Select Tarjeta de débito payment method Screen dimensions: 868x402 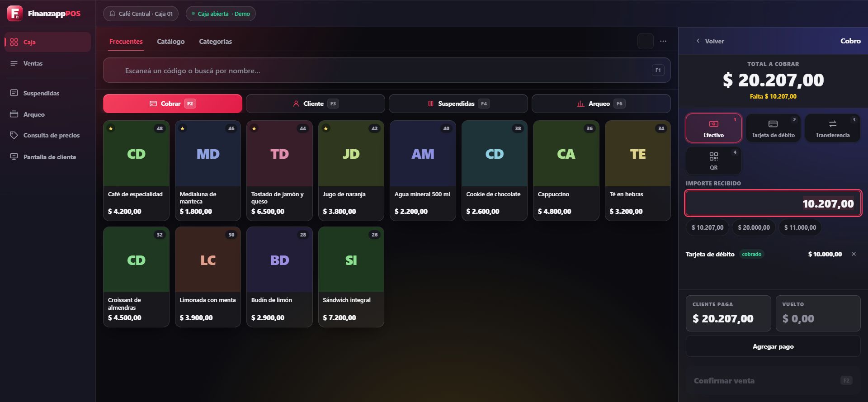point(773,128)
